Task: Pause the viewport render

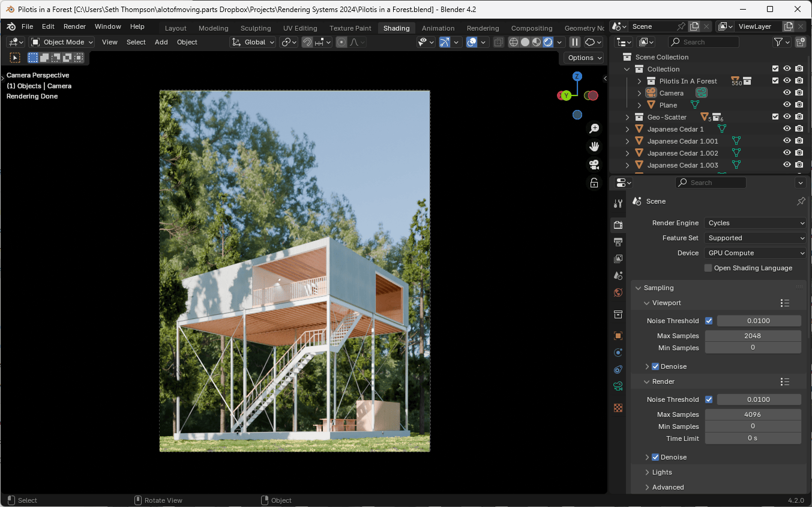Action: click(575, 41)
